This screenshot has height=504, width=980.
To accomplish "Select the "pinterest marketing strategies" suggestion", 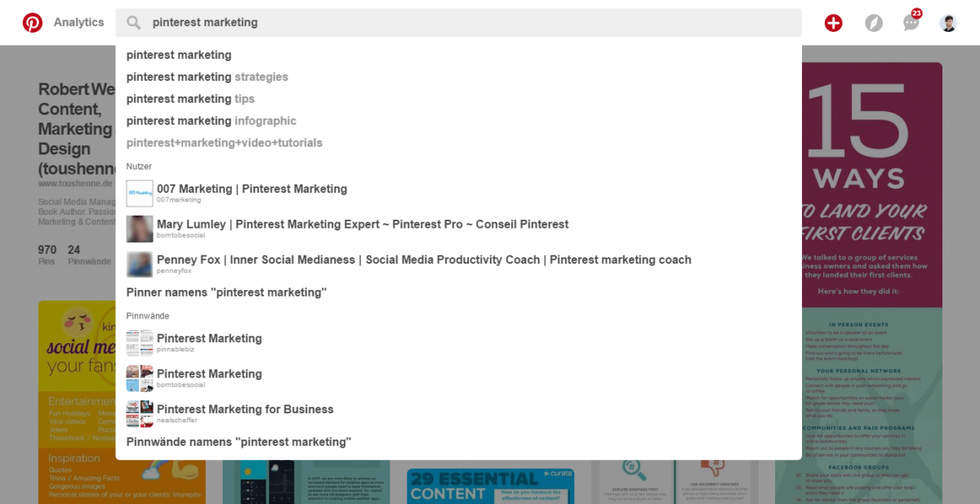I will [x=207, y=77].
